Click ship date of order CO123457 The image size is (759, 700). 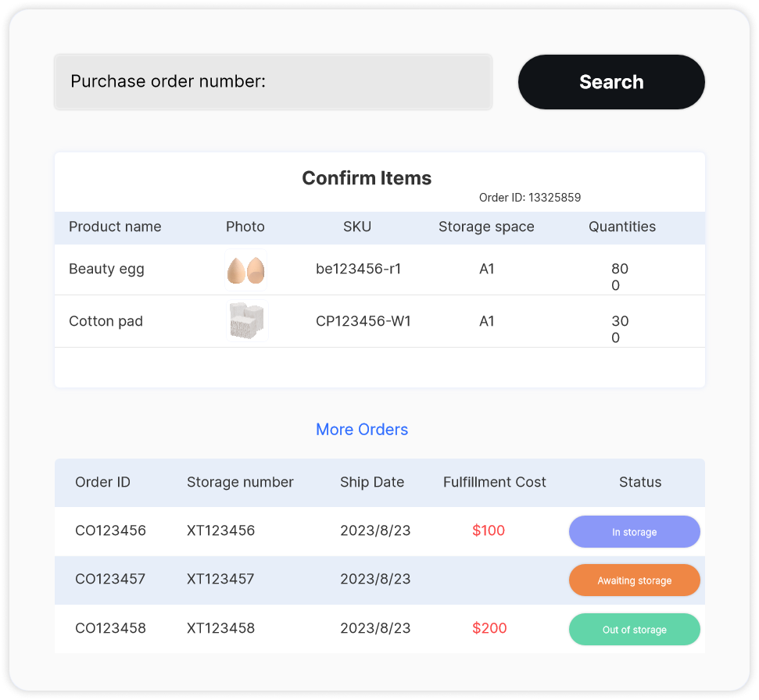point(375,579)
